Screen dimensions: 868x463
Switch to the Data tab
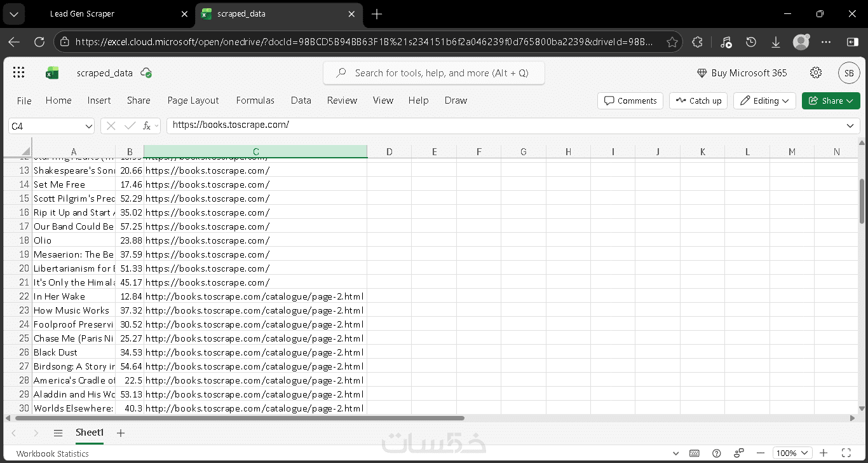[301, 100]
